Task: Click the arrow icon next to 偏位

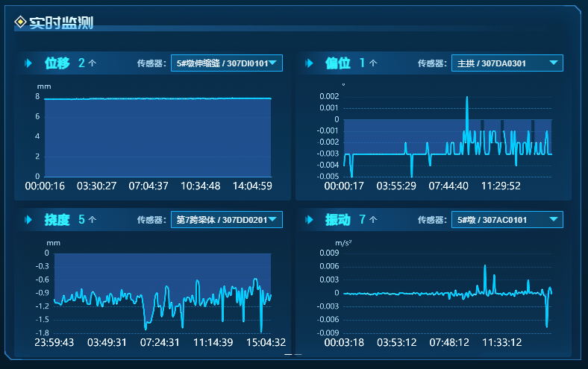Action: pyautogui.click(x=309, y=63)
